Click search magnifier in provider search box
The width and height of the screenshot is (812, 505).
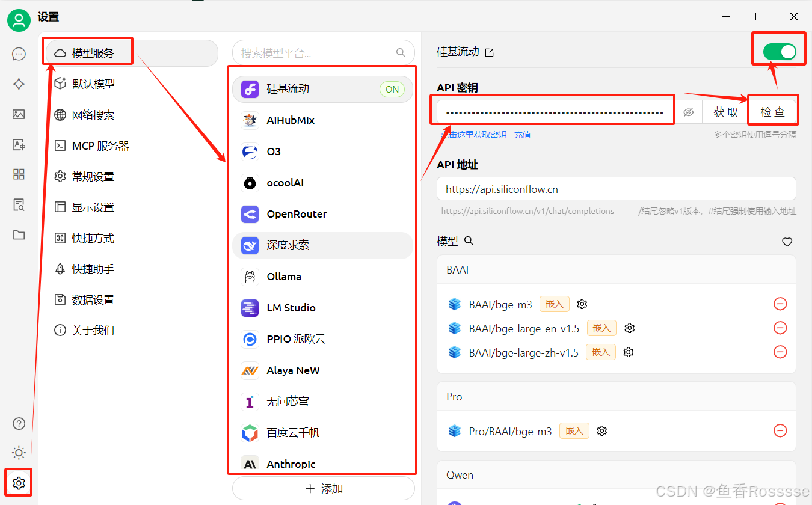tap(401, 53)
